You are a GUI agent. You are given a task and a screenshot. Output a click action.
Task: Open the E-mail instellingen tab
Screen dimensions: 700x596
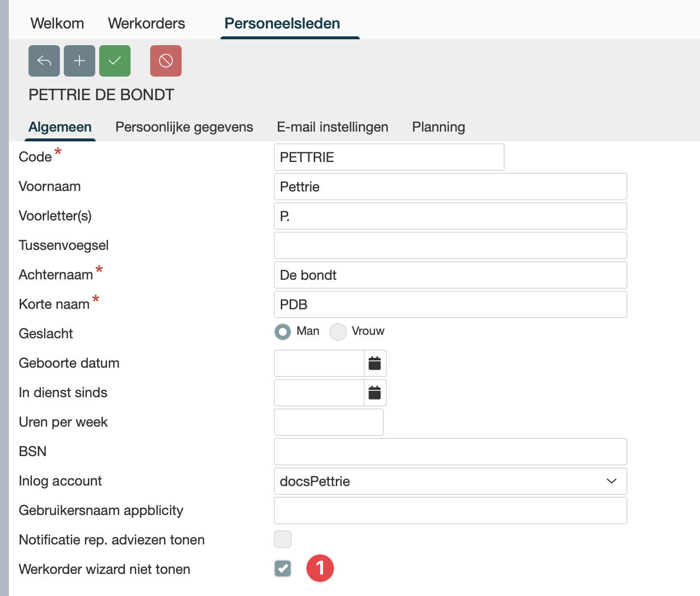point(332,127)
